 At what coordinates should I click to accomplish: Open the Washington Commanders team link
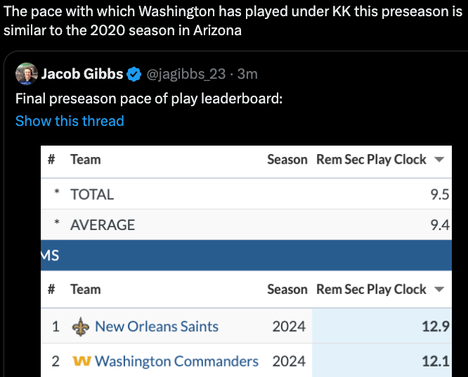(177, 361)
